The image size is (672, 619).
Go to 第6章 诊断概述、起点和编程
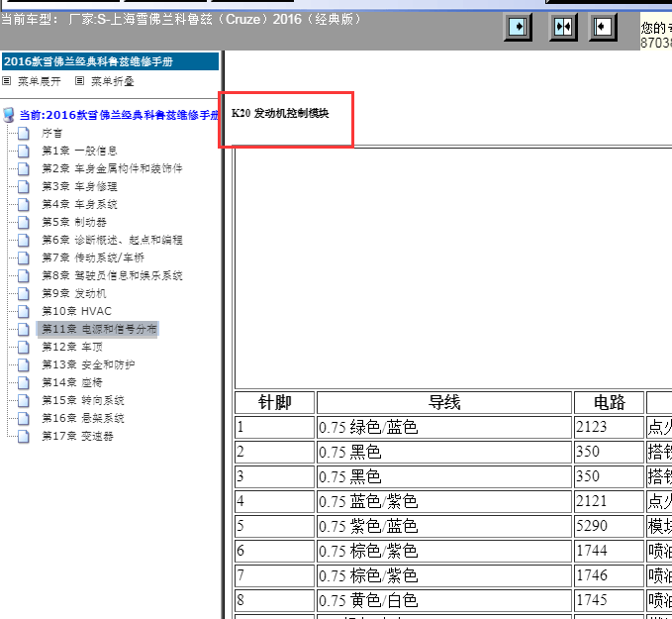click(x=111, y=240)
